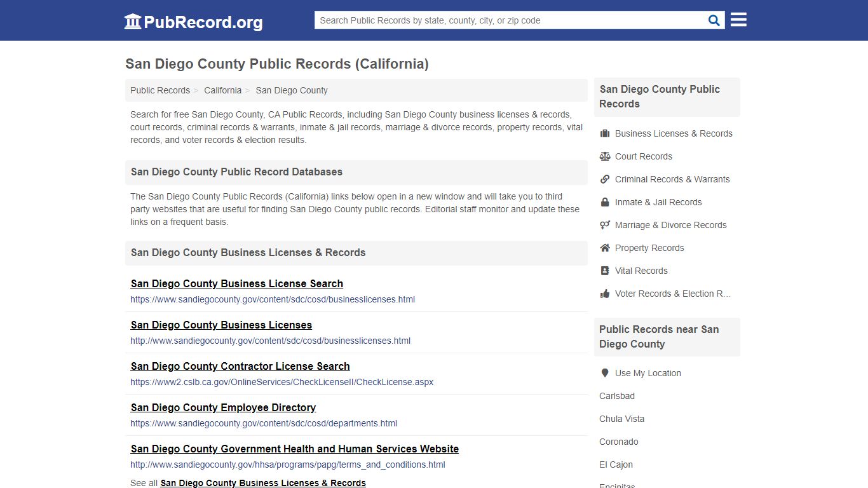The image size is (868, 488).
Task: Open Criminal Records & Warrants sidebar link
Action: pyautogui.click(x=672, y=179)
